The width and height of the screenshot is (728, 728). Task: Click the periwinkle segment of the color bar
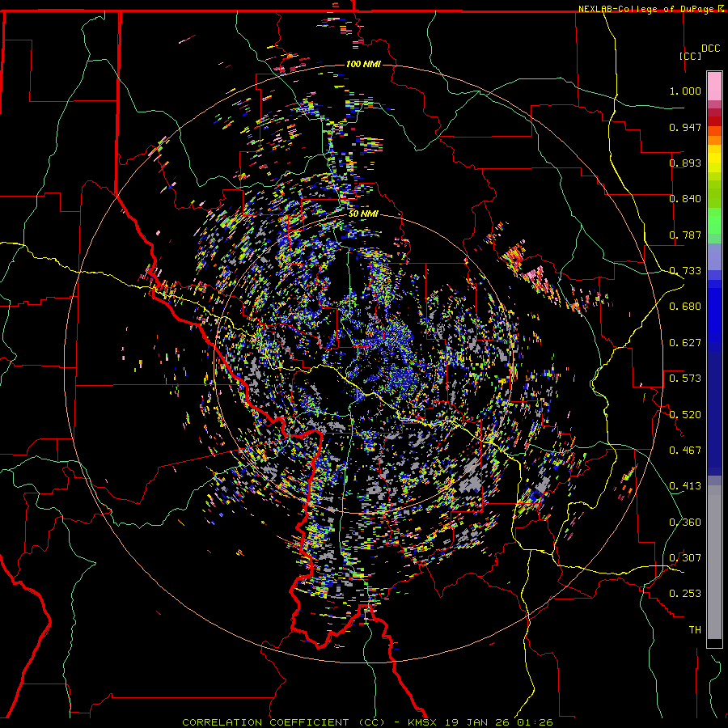tap(714, 256)
